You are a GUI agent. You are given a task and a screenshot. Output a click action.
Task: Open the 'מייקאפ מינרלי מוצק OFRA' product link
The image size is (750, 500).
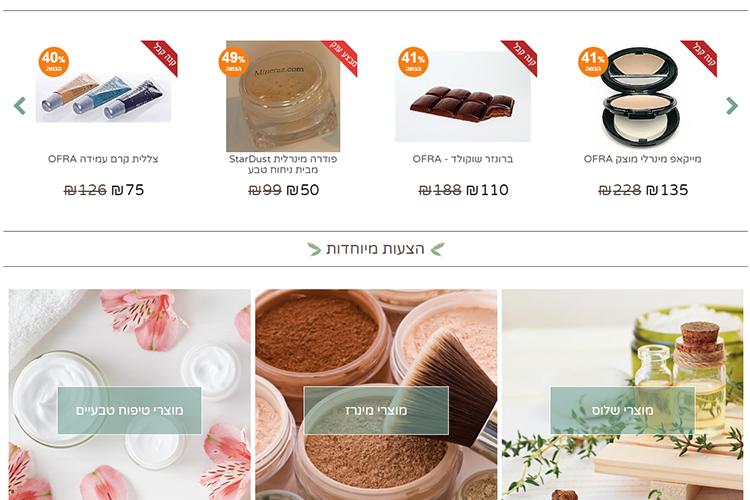pyautogui.click(x=642, y=159)
